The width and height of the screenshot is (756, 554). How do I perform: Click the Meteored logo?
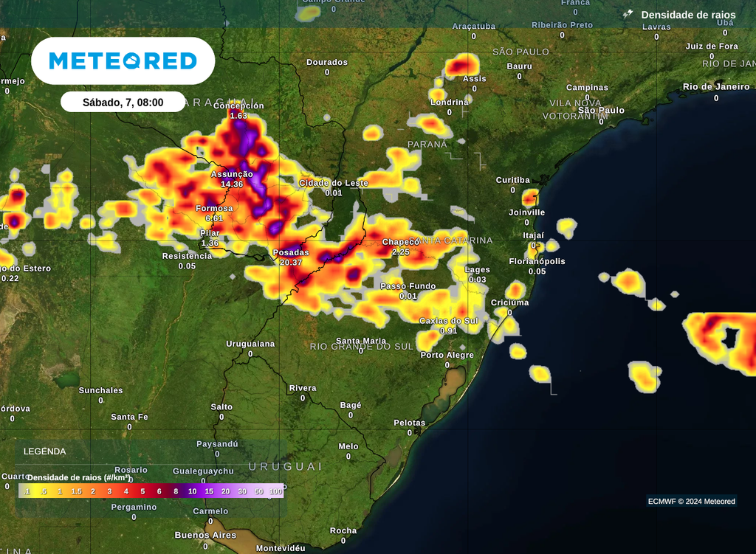pyautogui.click(x=123, y=60)
